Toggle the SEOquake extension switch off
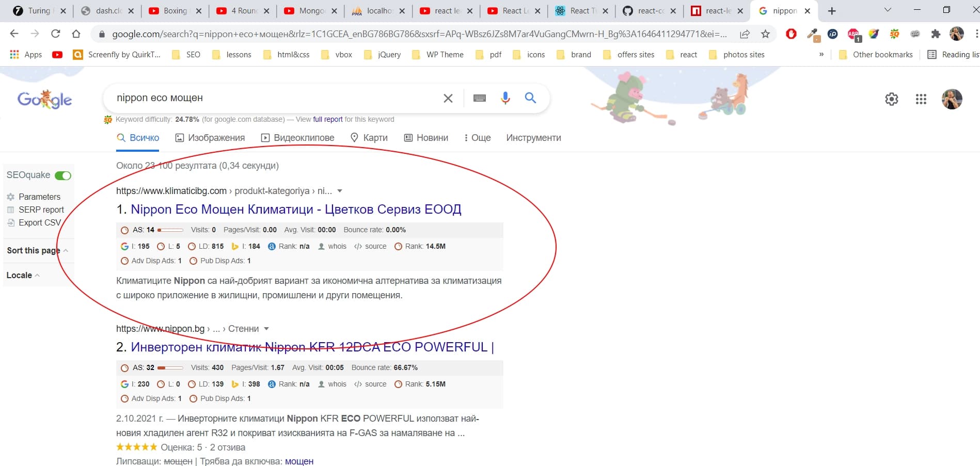 [63, 175]
